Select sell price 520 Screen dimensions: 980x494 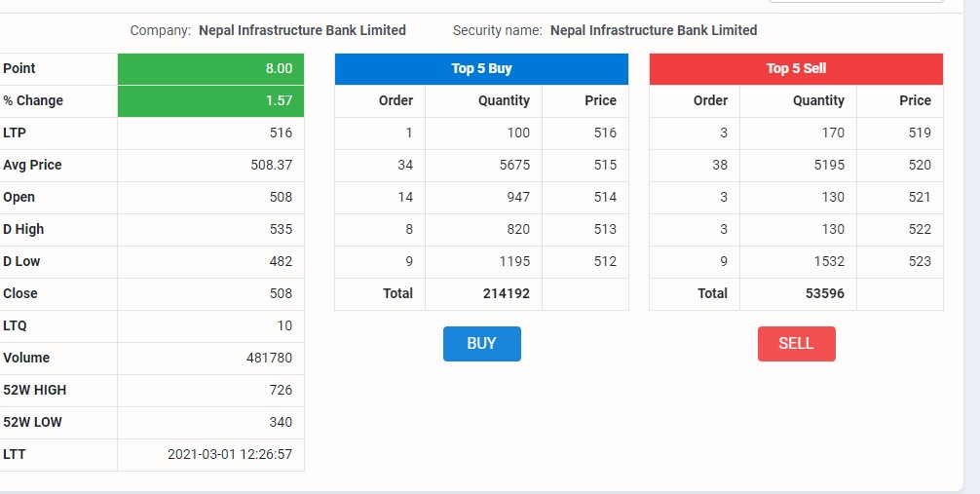pyautogui.click(x=920, y=165)
